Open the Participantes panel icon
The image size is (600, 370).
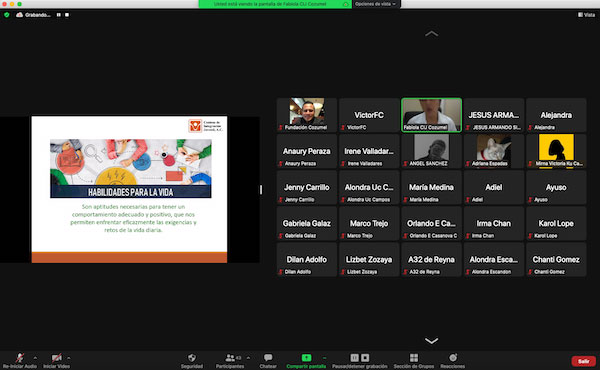pyautogui.click(x=230, y=358)
